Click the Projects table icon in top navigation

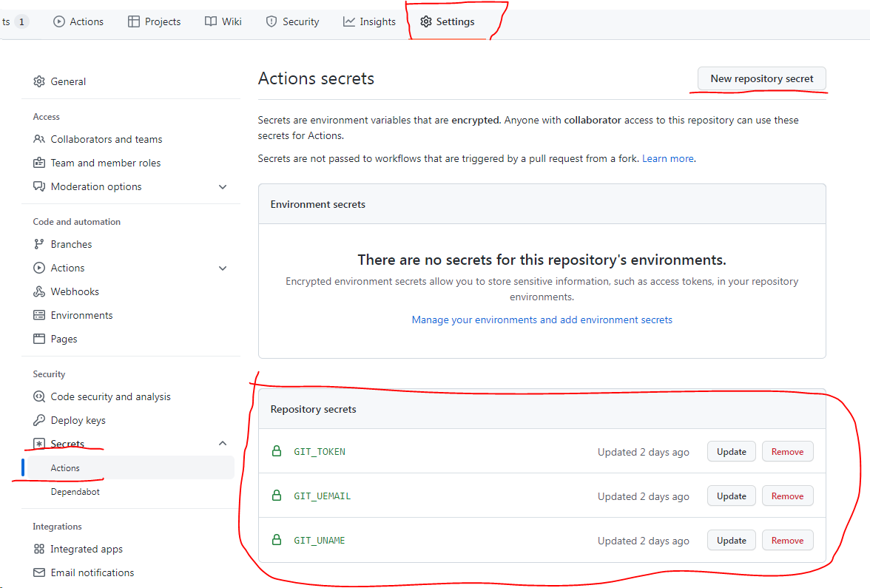(134, 21)
